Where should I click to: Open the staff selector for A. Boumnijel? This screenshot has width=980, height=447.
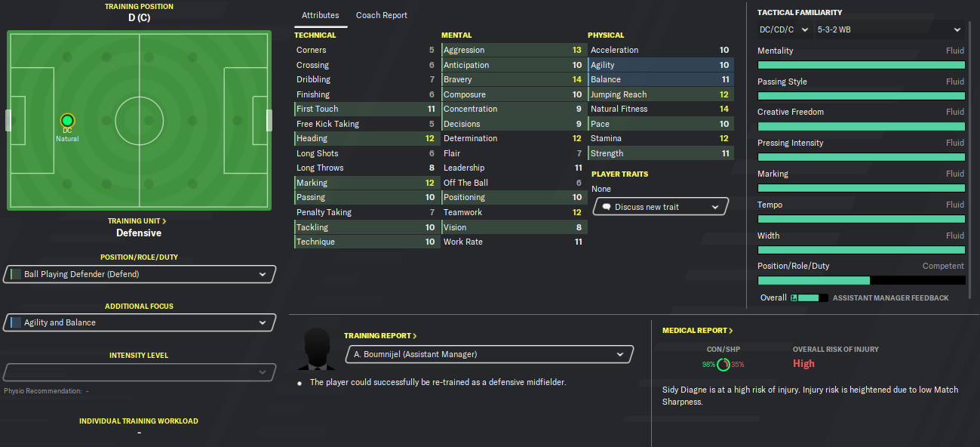[489, 354]
